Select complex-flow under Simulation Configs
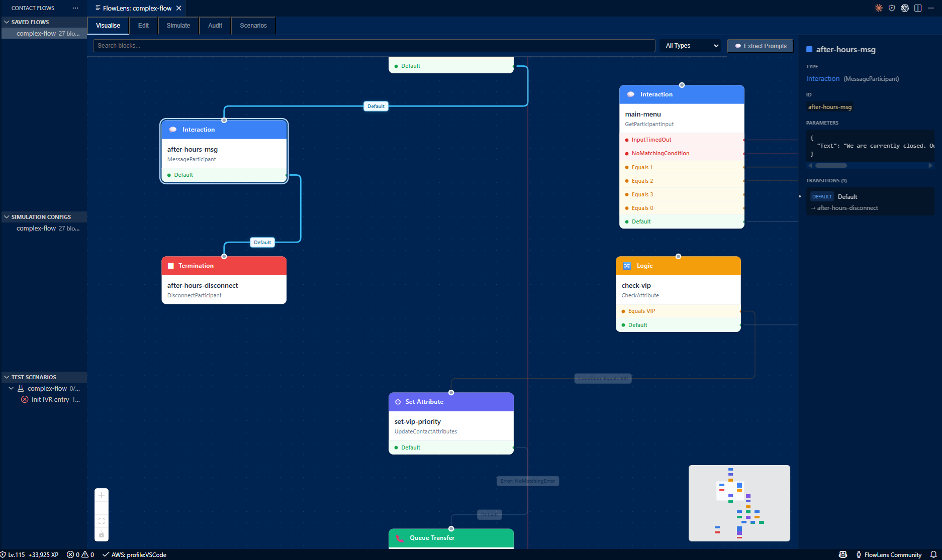 (x=44, y=228)
